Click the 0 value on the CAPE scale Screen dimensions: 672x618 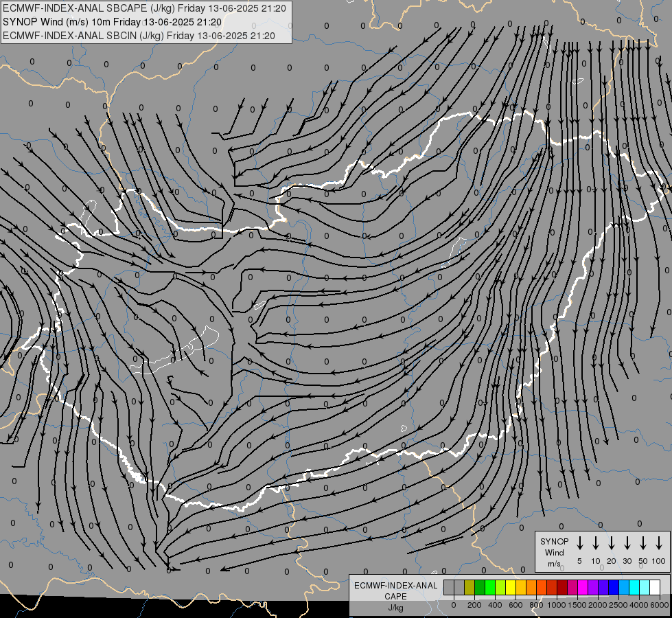[454, 605]
